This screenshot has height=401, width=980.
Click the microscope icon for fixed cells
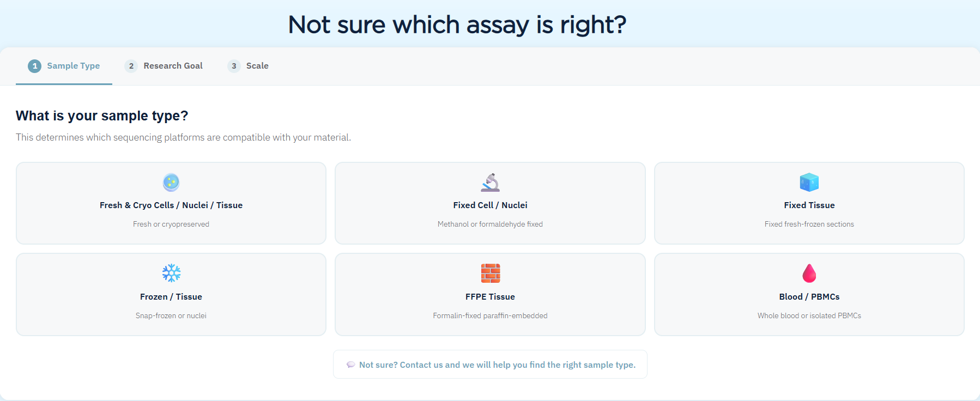(x=490, y=182)
